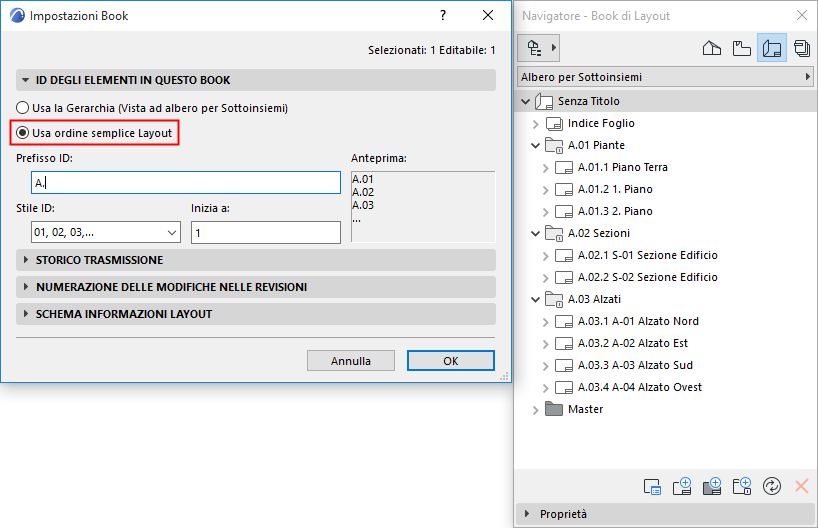This screenshot has width=818, height=528.
Task: Collapse the A.01 Piante subset
Action: tap(535, 146)
